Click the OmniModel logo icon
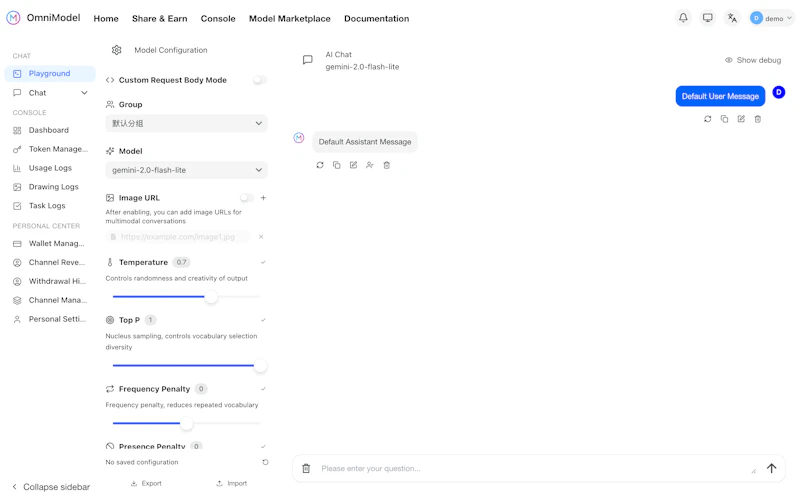The image size is (800, 500). [13, 18]
